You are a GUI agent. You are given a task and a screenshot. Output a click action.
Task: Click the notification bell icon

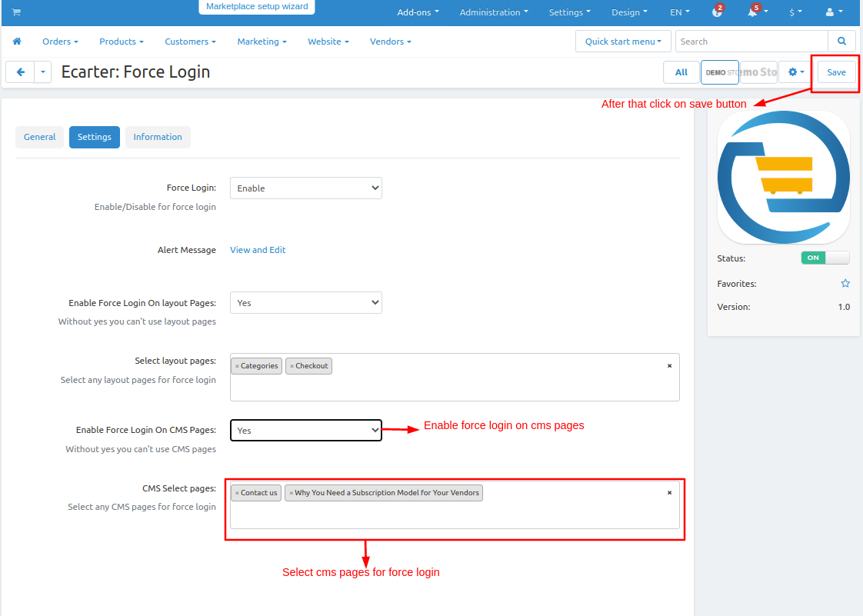(x=752, y=12)
